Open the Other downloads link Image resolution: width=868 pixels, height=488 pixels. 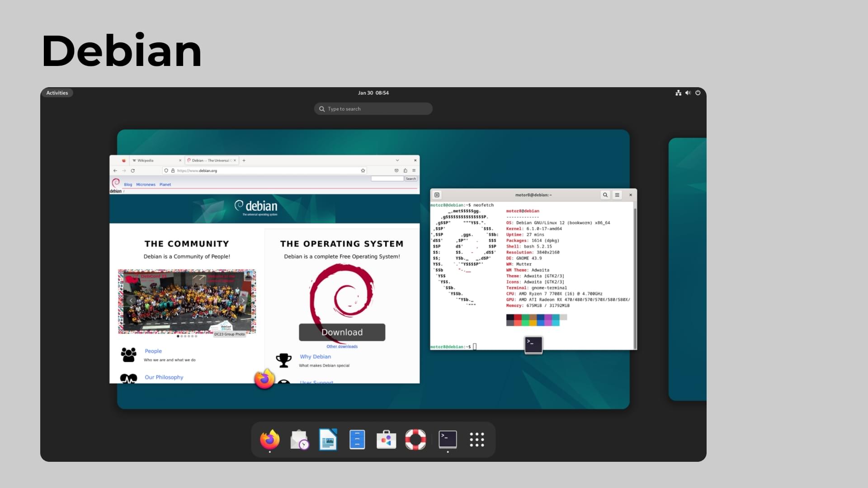pos(342,347)
